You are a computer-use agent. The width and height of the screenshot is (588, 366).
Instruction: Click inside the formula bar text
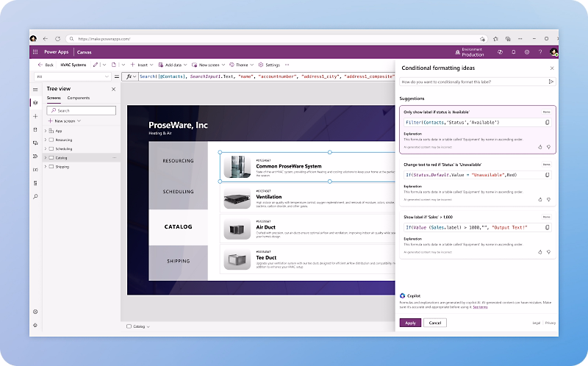(x=267, y=76)
